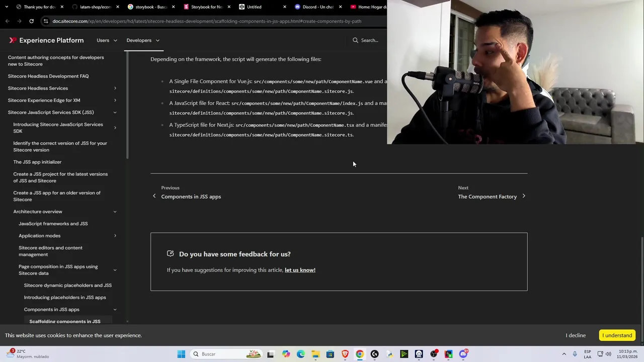Go back using browser back arrow
The height and width of the screenshot is (362, 644).
point(7,21)
